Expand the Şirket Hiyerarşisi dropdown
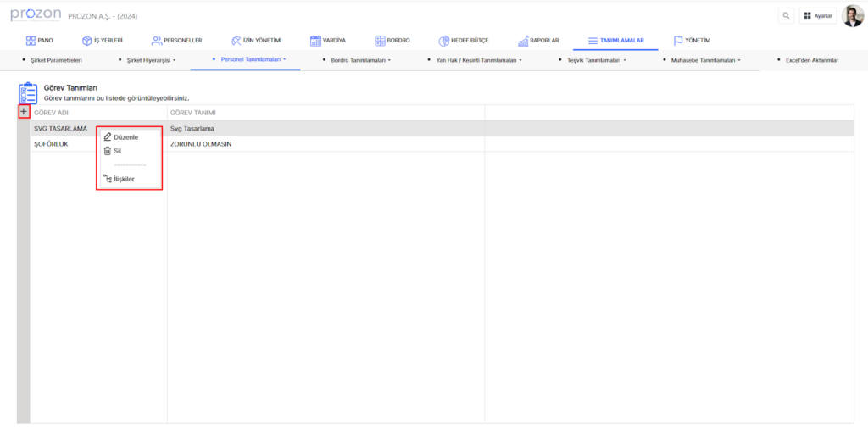This screenshot has width=868, height=429. 149,60
